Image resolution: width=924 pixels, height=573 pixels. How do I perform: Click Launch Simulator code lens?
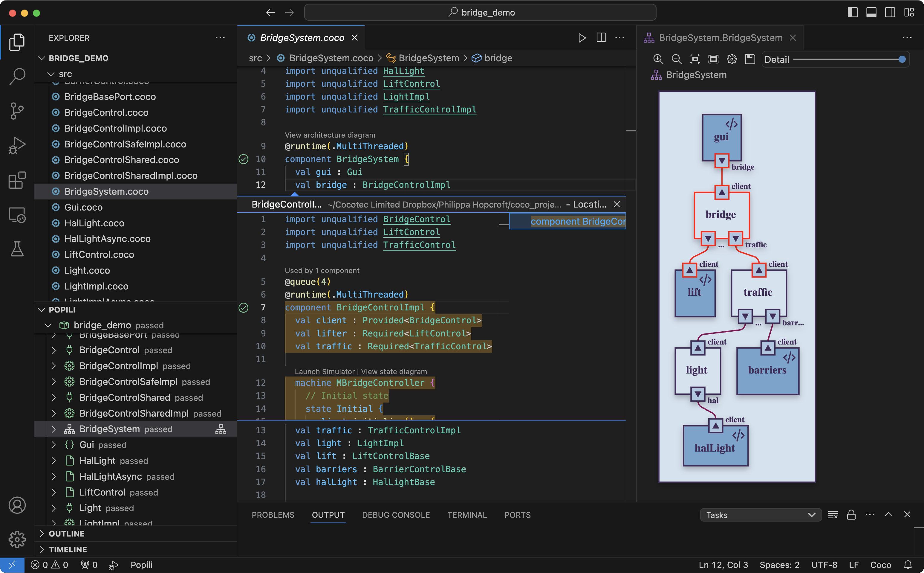click(325, 371)
